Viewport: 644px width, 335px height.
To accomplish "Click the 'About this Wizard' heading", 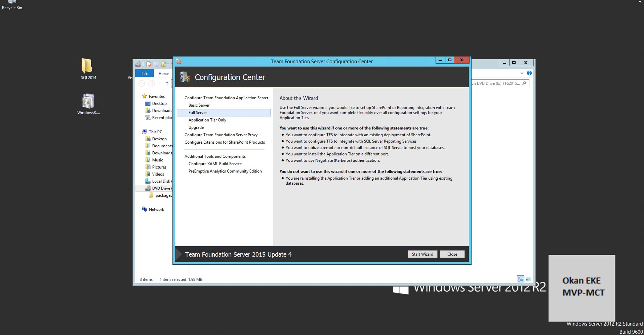I will [299, 98].
